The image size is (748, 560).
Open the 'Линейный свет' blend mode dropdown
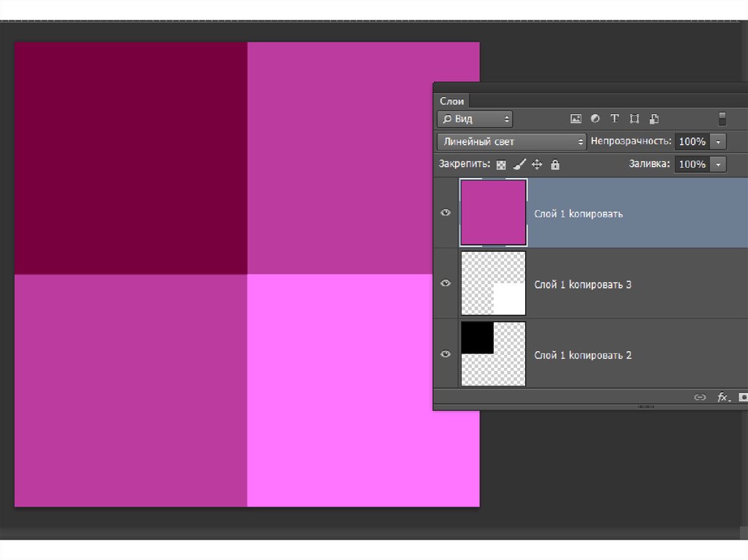click(511, 142)
